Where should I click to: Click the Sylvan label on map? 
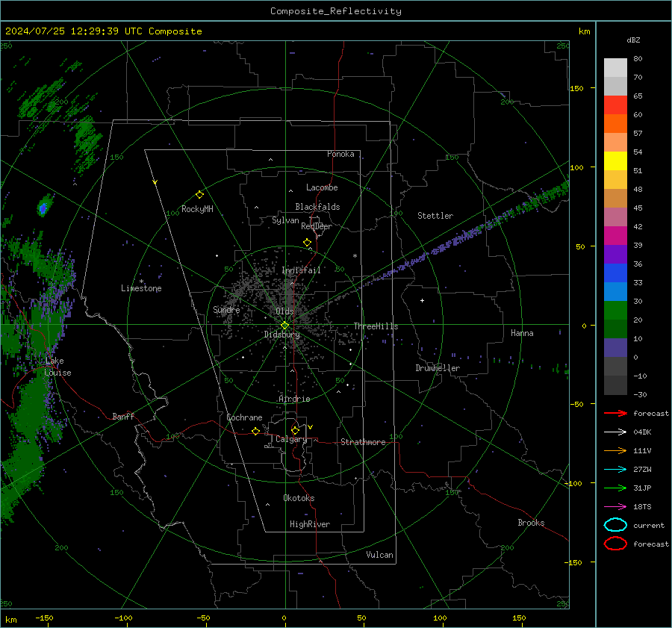285,220
